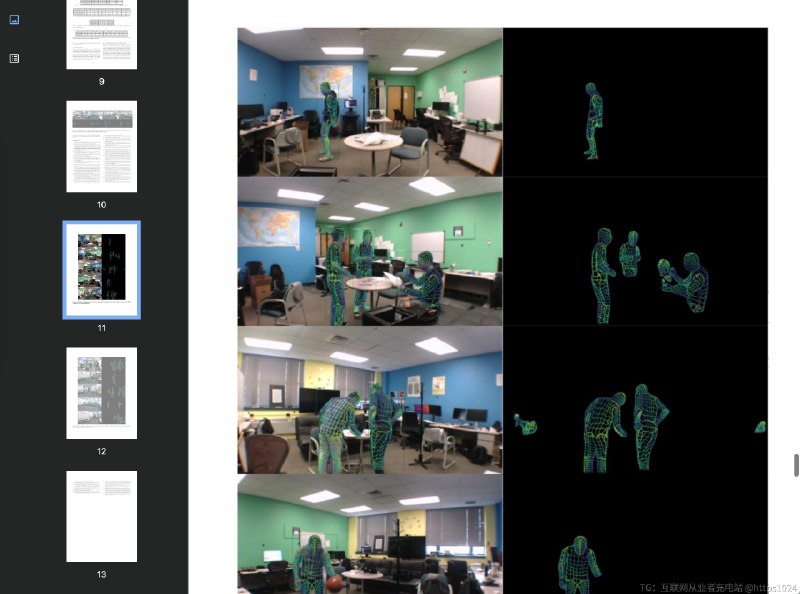Open the document outline icon in the sidebar
The height and width of the screenshot is (594, 800).
pyautogui.click(x=14, y=59)
